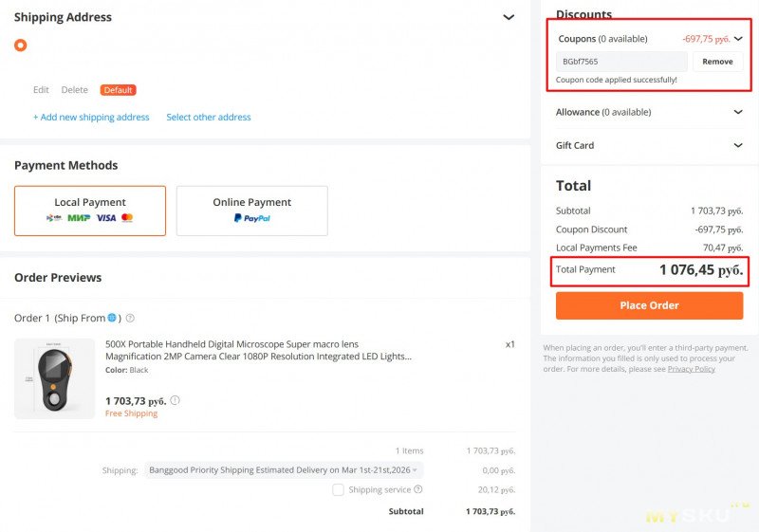Open the Privacy Policy link
759x532 pixels.
(691, 369)
